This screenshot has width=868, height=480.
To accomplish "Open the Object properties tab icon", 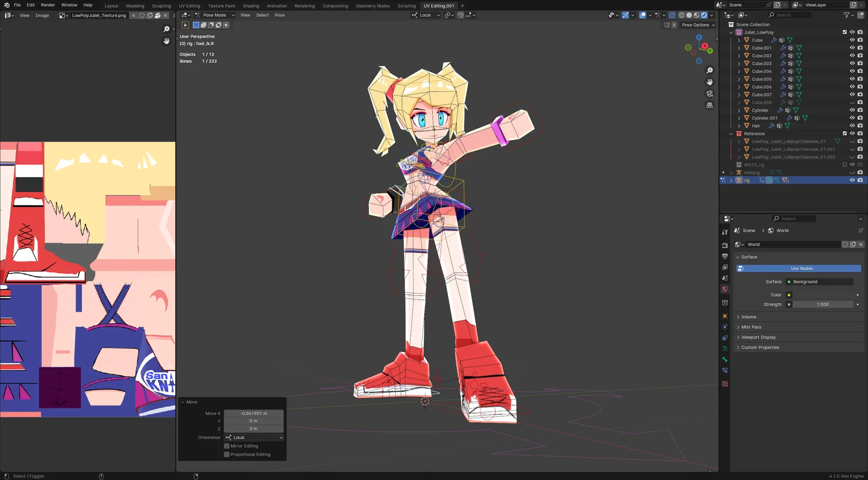I will (x=725, y=316).
